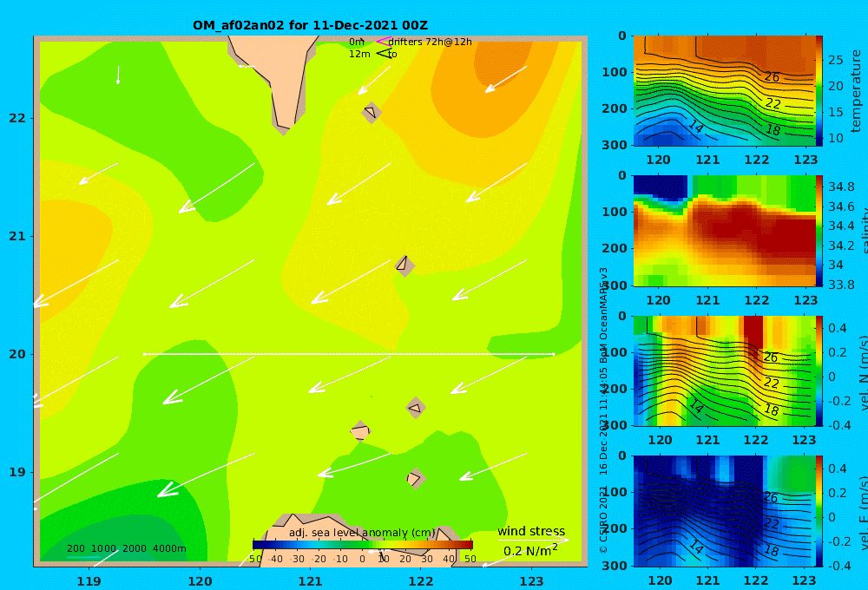Click the '14' isotherm label in temperature panel
The height and width of the screenshot is (590, 868).
[x=696, y=127]
